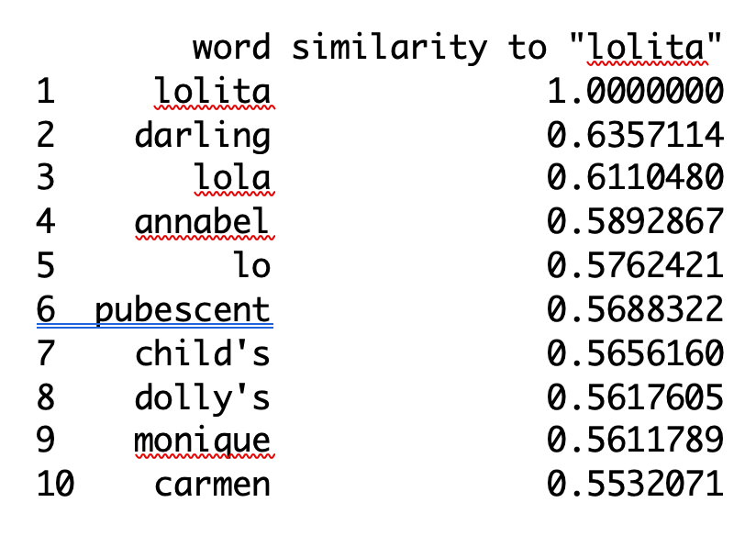The width and height of the screenshot is (756, 536).
Task: Select the word "child's" in row 7
Action: click(x=203, y=353)
